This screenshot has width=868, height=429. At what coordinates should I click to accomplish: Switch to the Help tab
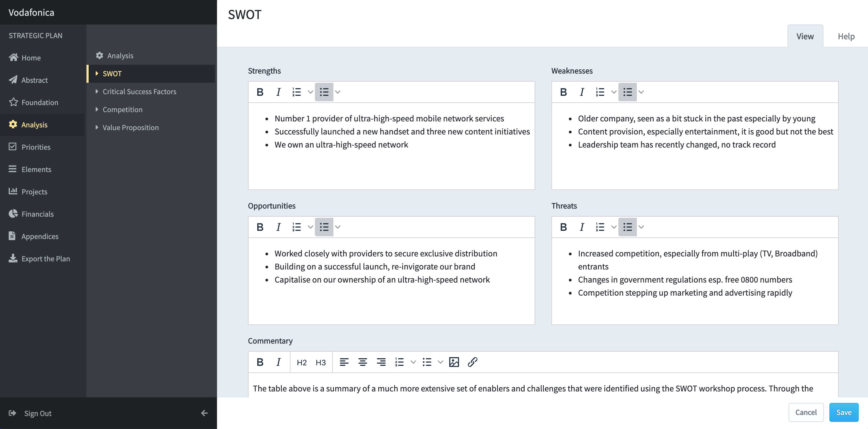click(x=846, y=36)
